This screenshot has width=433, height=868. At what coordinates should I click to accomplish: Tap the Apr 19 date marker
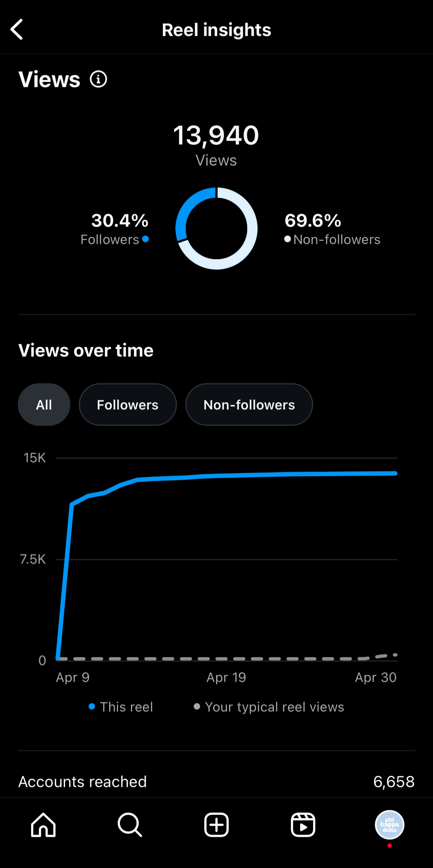point(226,677)
